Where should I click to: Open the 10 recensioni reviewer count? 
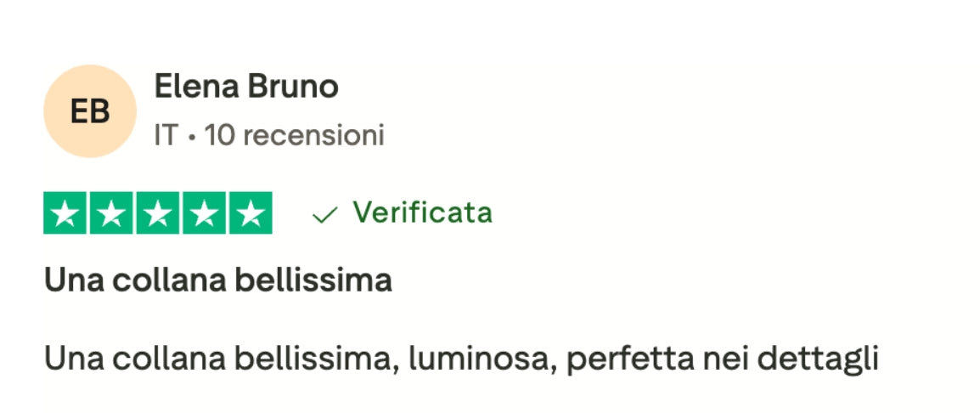coord(295,135)
